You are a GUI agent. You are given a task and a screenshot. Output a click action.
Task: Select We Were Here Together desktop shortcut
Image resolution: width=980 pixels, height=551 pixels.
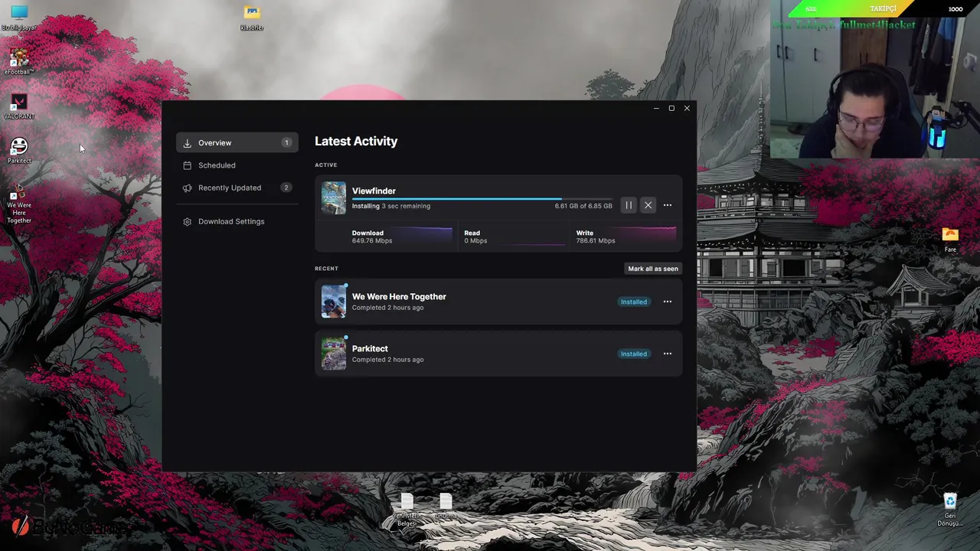pos(19,203)
